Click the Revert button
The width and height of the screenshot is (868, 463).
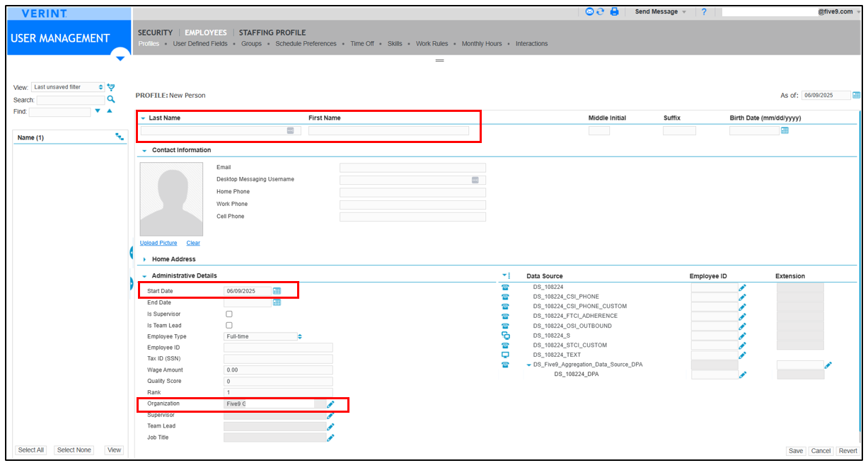point(847,451)
